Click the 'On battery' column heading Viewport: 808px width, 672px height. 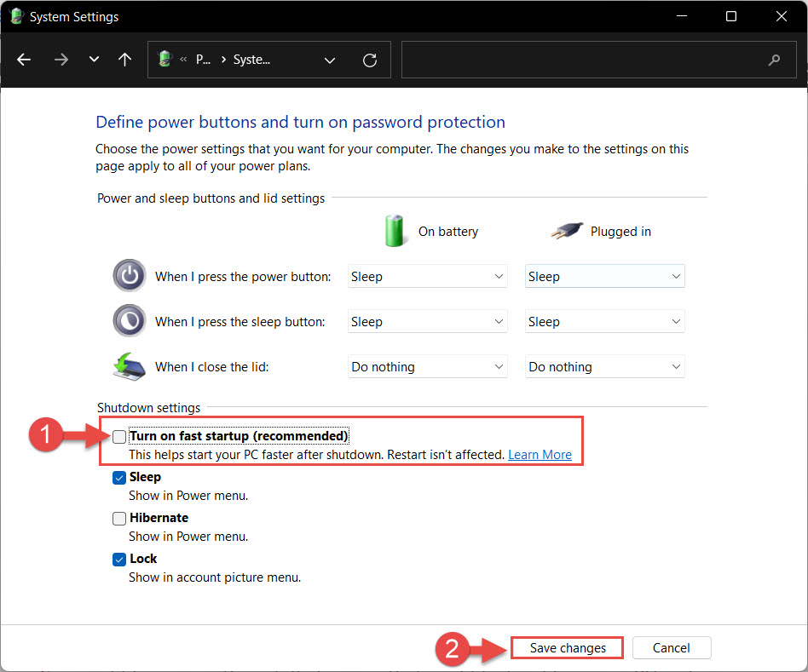pyautogui.click(x=448, y=231)
